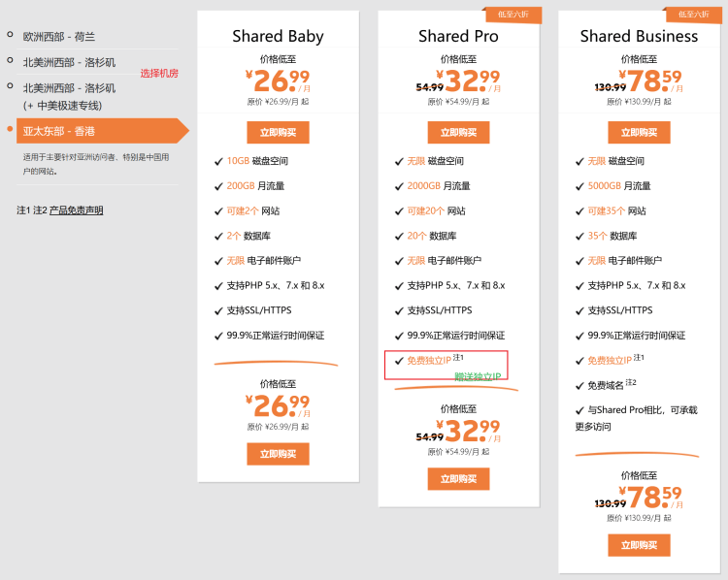Image resolution: width=728 pixels, height=580 pixels.
Task: Click top 立即购买 button for Shared Business
Action: (x=639, y=133)
